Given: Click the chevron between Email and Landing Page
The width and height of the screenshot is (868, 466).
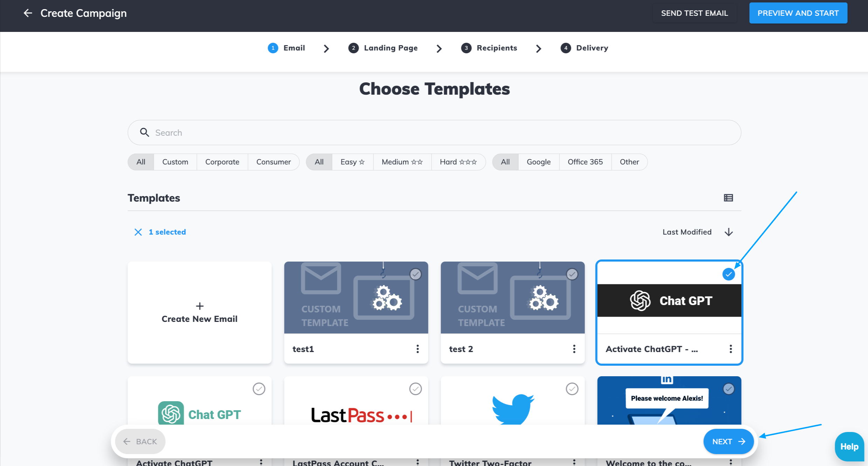Looking at the screenshot, I should coord(326,48).
